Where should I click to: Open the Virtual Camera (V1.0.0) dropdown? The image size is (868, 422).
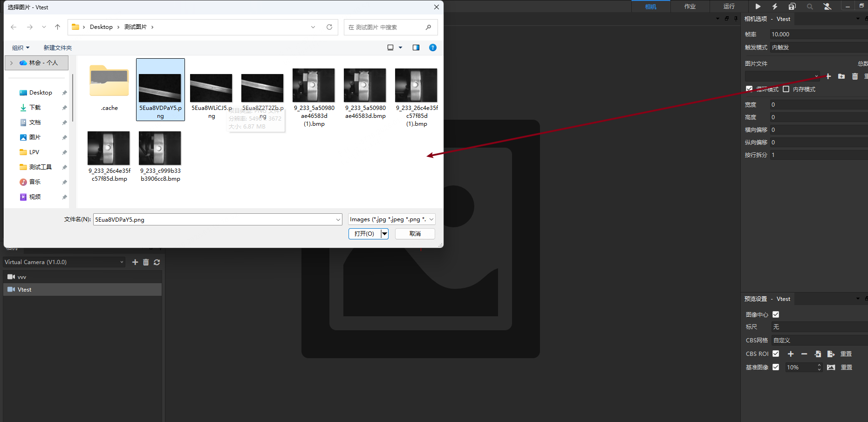coord(64,262)
